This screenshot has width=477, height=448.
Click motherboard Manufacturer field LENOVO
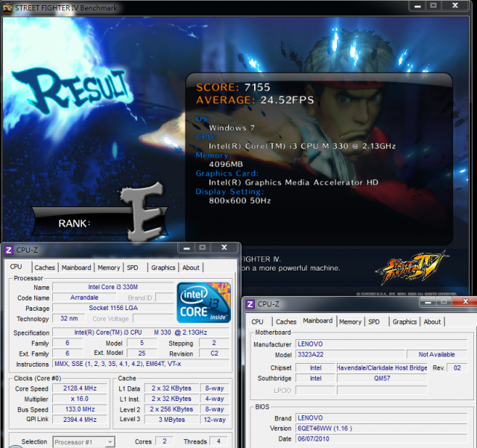[381, 344]
